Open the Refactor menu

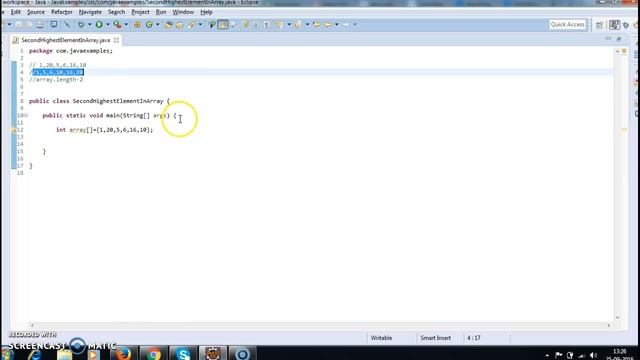(62, 12)
